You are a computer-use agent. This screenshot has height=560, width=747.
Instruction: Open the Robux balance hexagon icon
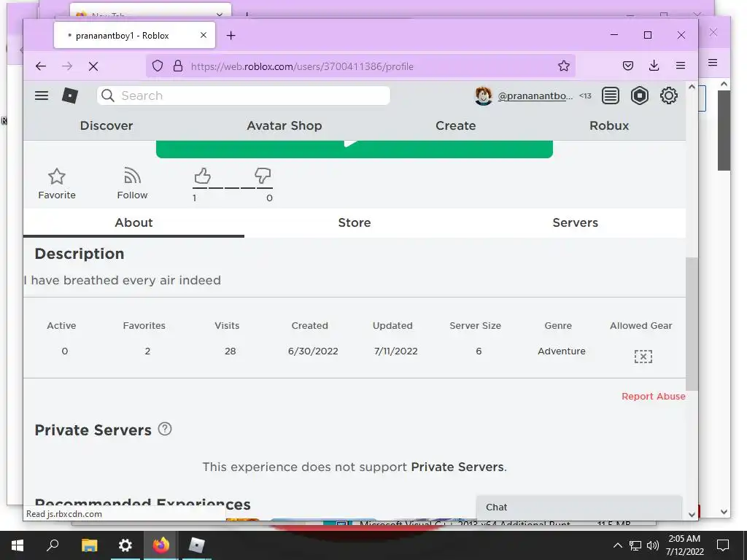(x=639, y=96)
